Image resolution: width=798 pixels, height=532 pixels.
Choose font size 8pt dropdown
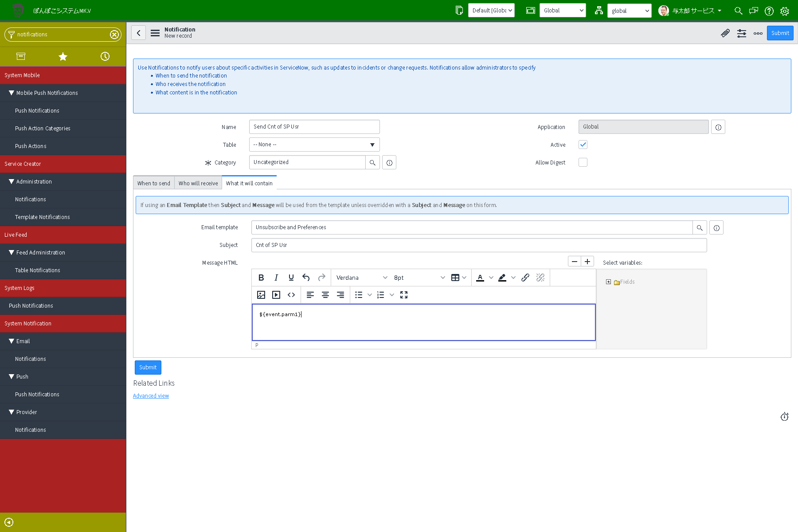[x=419, y=278]
